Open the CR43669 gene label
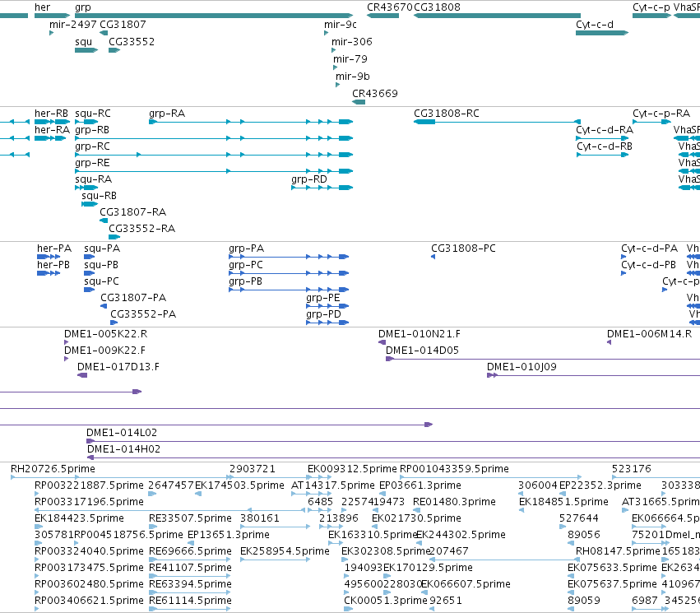The width and height of the screenshot is (700, 613). 375,94
